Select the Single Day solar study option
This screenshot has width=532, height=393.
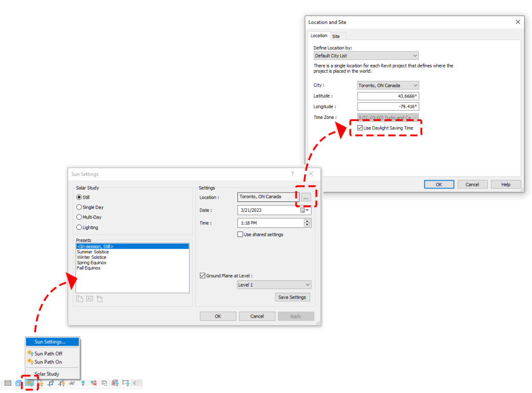pyautogui.click(x=78, y=207)
